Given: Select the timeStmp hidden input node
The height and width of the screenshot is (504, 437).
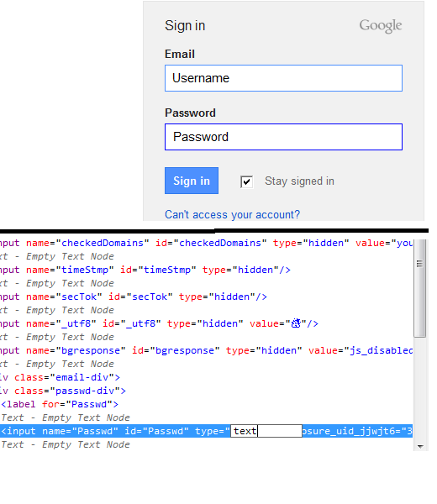Looking at the screenshot, I should (x=145, y=270).
